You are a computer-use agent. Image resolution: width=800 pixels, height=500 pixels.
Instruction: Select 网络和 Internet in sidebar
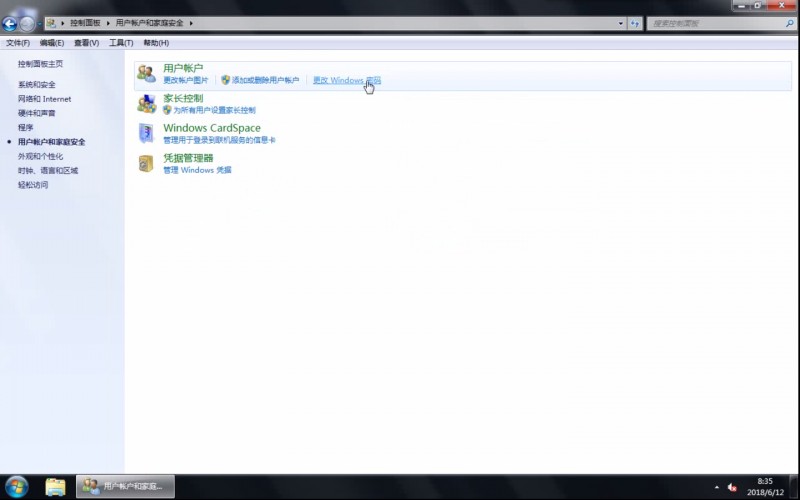pyautogui.click(x=44, y=99)
